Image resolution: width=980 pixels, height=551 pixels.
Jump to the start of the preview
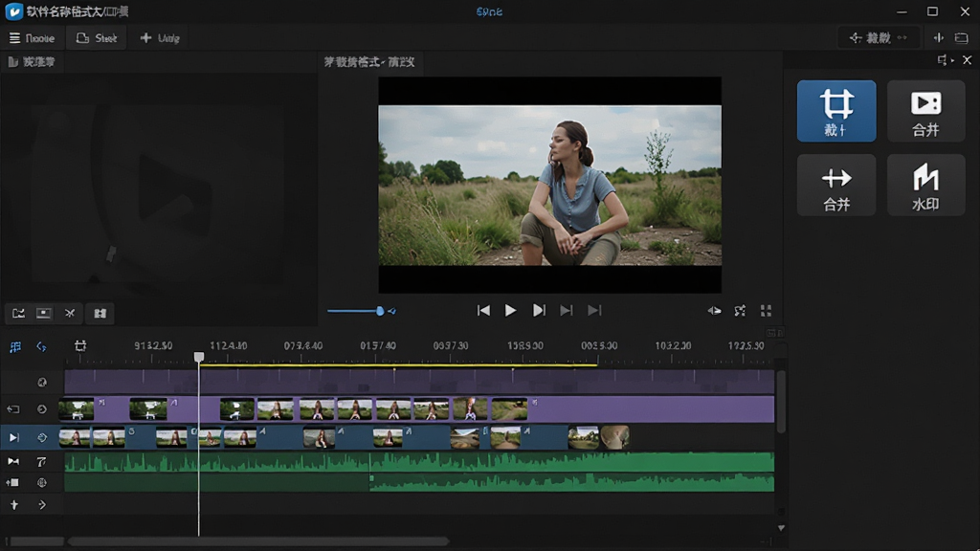pyautogui.click(x=483, y=311)
